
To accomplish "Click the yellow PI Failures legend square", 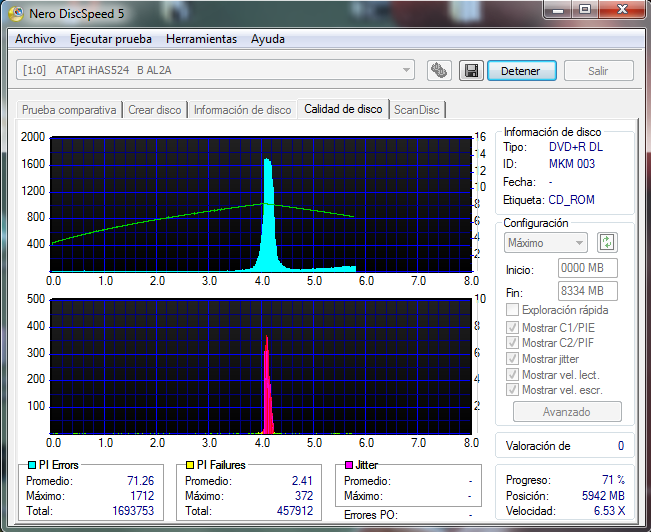I will (191, 465).
